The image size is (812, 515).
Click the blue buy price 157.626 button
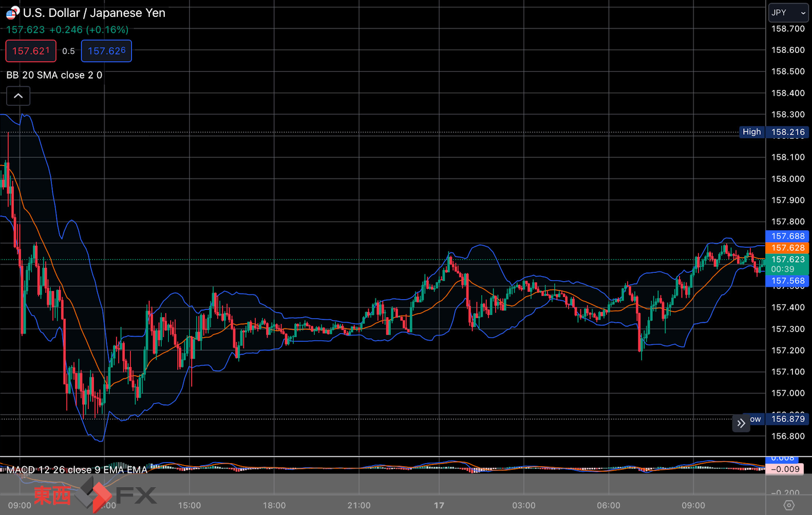[x=106, y=51]
